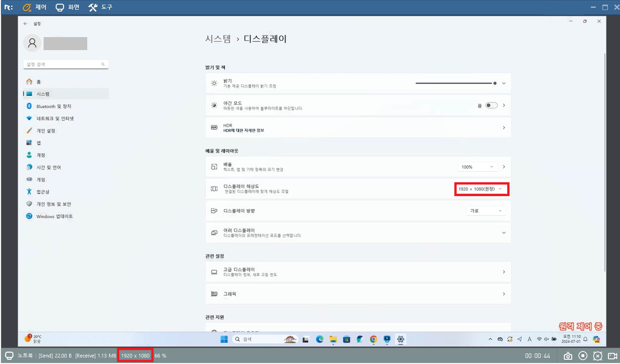Open the 디스플레이 해상도 1920 × 1080 dropdown

[x=481, y=189]
